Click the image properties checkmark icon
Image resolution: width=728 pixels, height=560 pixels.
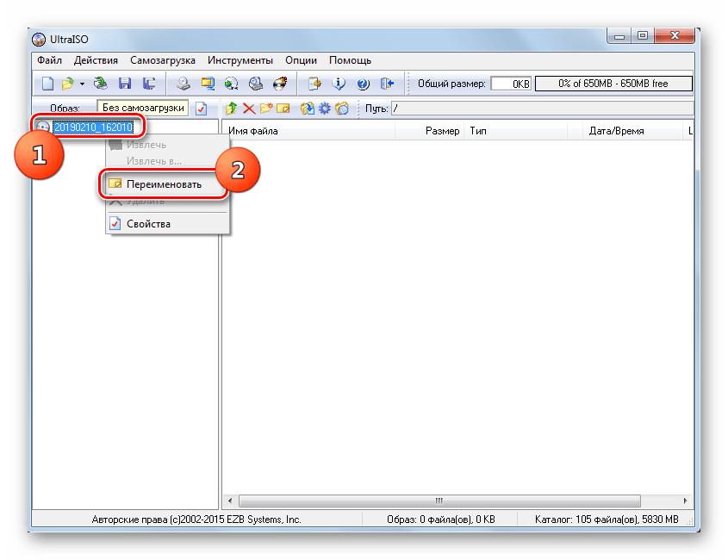pyautogui.click(x=201, y=109)
